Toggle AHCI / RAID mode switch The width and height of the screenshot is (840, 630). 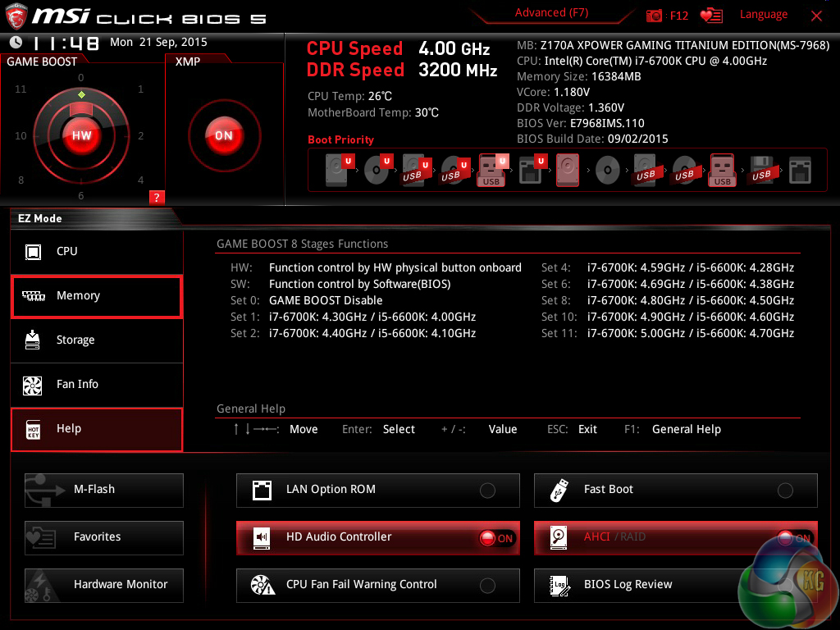coord(676,537)
